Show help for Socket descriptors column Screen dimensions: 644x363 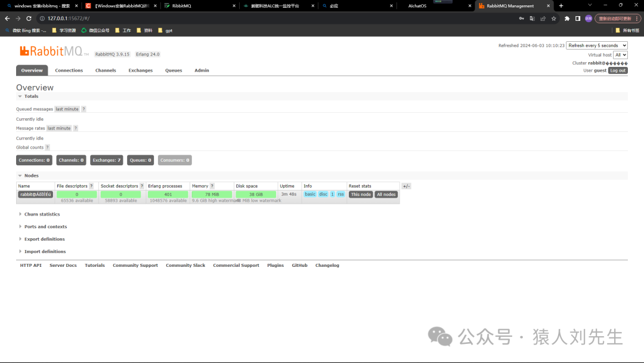click(142, 186)
